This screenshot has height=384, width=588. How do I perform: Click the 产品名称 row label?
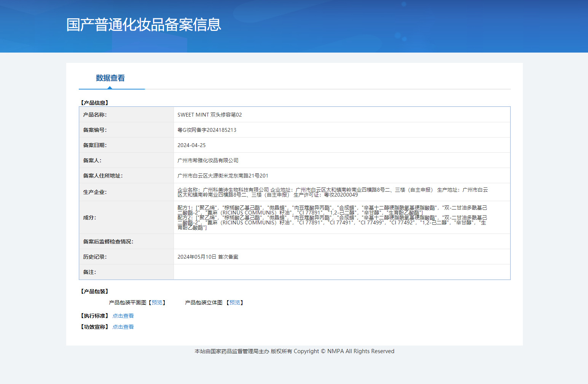95,115
